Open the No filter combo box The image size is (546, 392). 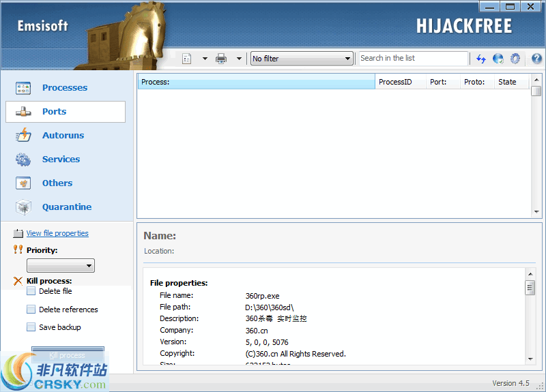302,59
